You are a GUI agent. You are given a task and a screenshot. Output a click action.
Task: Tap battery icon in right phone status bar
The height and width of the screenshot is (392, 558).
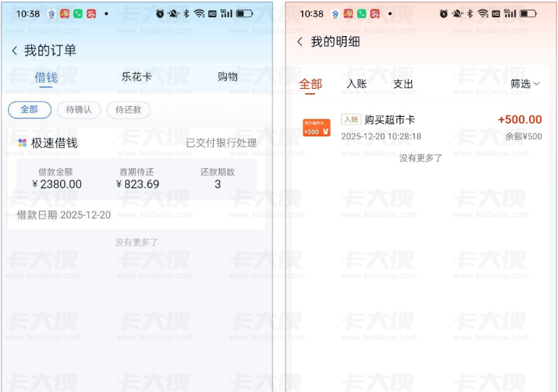coord(528,14)
